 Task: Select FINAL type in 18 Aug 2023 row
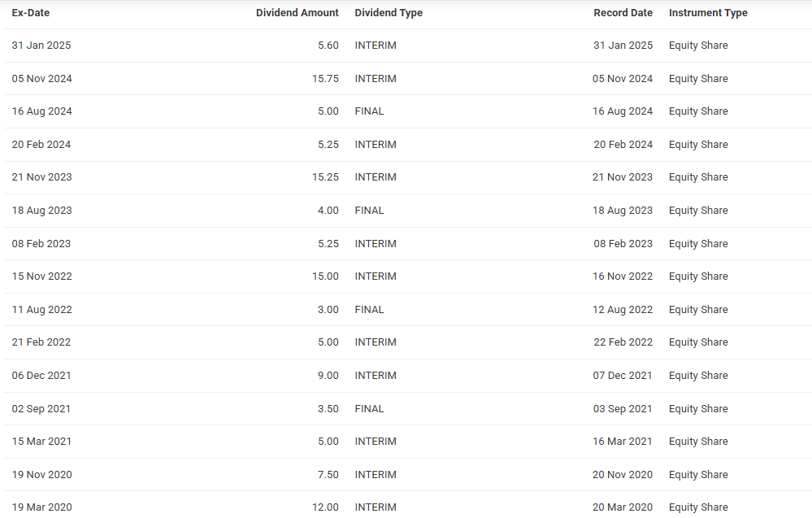pyautogui.click(x=369, y=211)
